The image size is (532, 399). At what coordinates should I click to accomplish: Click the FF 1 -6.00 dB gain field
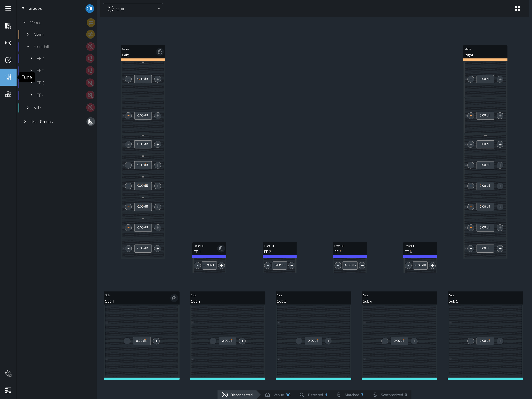(x=209, y=265)
